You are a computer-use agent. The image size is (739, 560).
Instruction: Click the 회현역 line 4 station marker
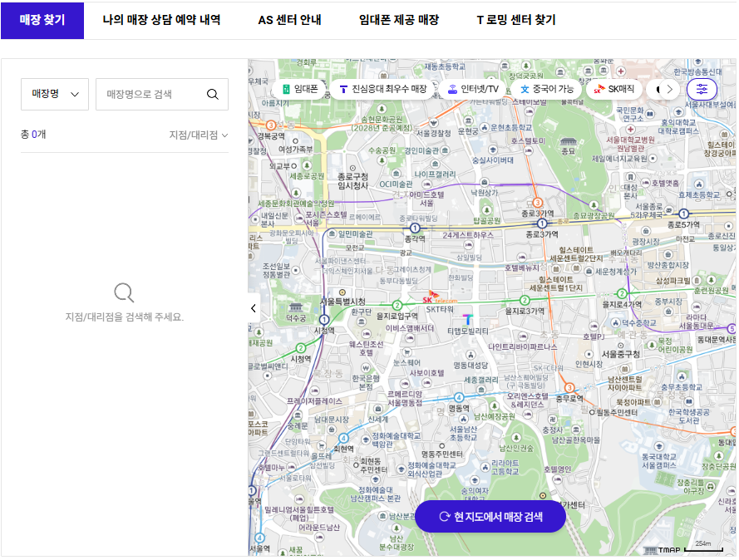click(343, 438)
